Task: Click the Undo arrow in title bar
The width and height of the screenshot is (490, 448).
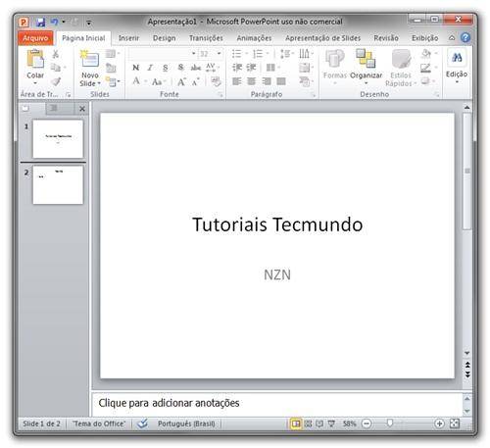Action: tap(54, 23)
